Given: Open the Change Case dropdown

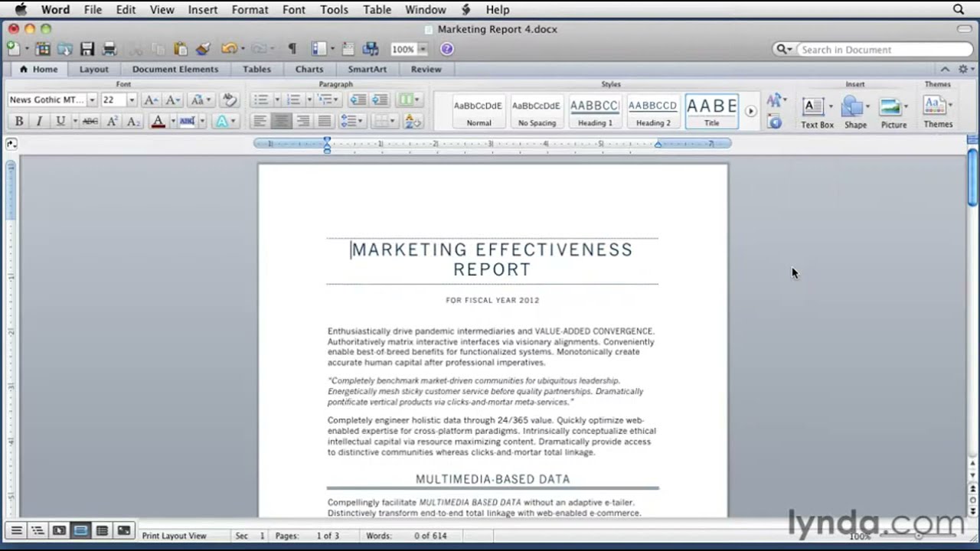Looking at the screenshot, I should (x=200, y=99).
